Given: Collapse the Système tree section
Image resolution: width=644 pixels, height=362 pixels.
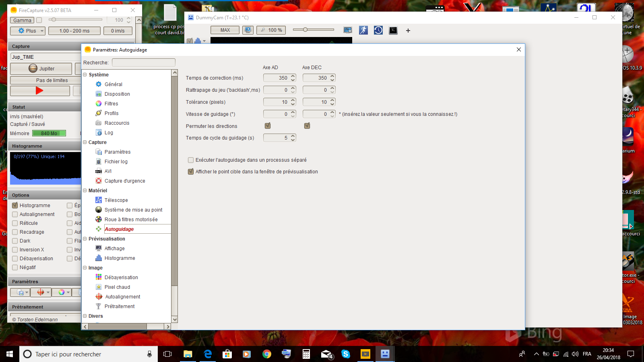Looking at the screenshot, I should (x=85, y=74).
